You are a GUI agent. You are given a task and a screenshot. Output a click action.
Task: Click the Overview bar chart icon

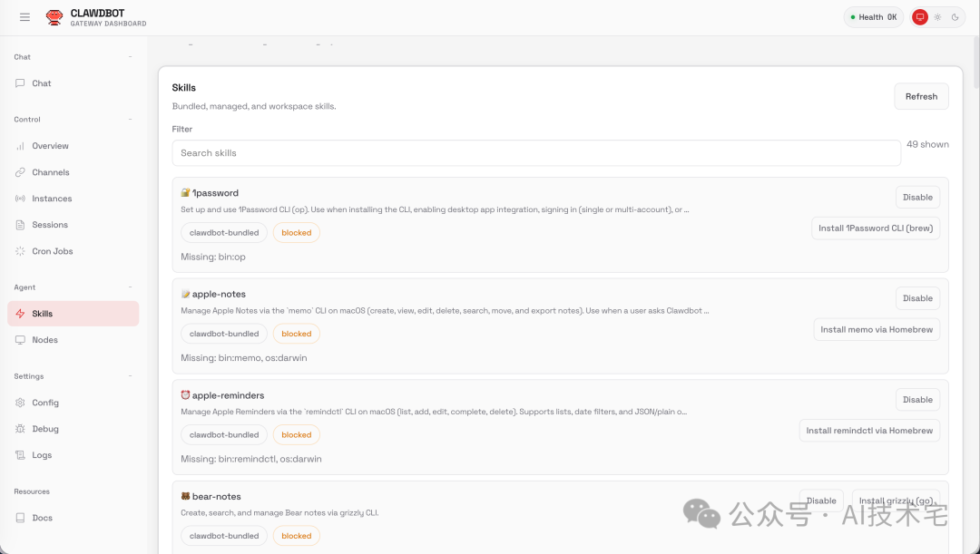coord(20,145)
